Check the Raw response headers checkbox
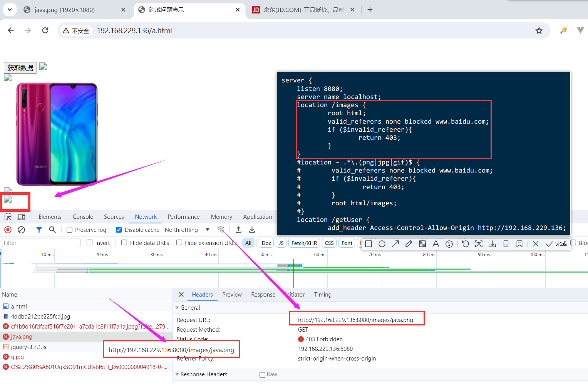 click(263, 375)
